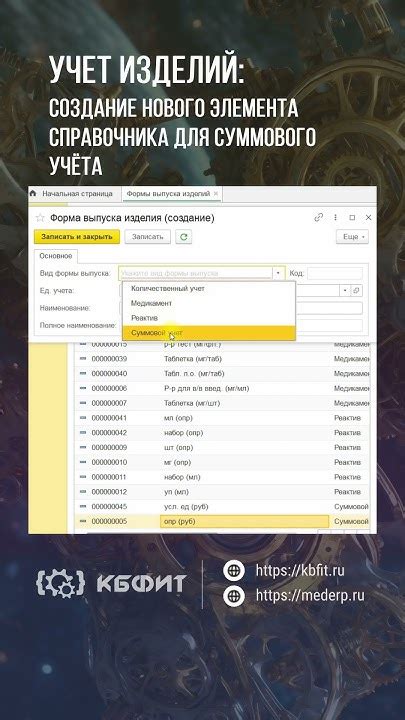
Task: Click the Записать и закрыть button
Action: 77,237
